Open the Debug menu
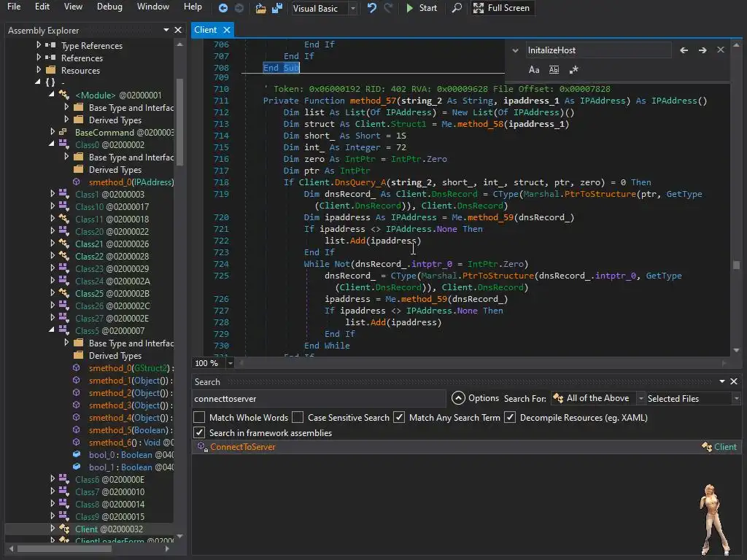This screenshot has width=747, height=560. 109,7
